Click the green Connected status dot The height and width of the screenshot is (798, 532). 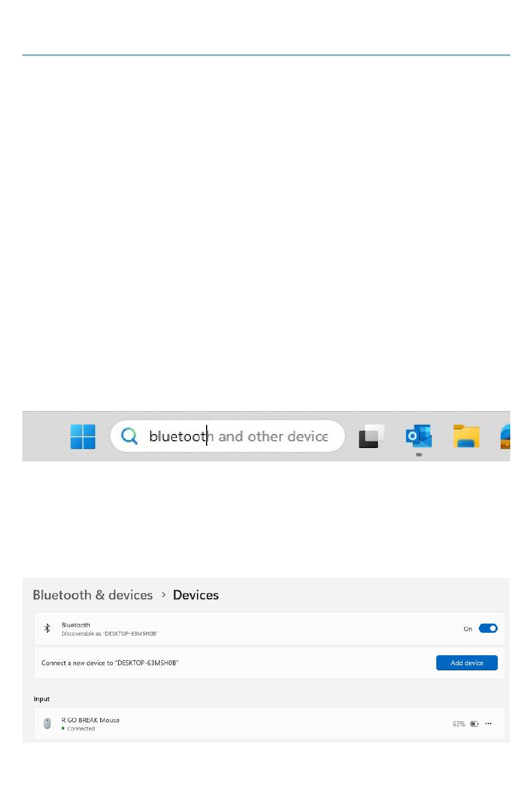click(x=63, y=729)
